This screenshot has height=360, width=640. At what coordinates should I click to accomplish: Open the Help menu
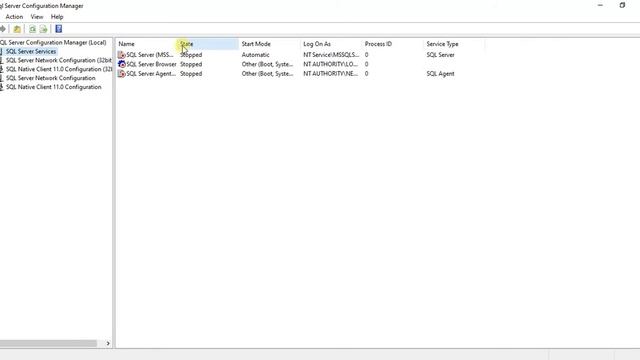point(57,17)
